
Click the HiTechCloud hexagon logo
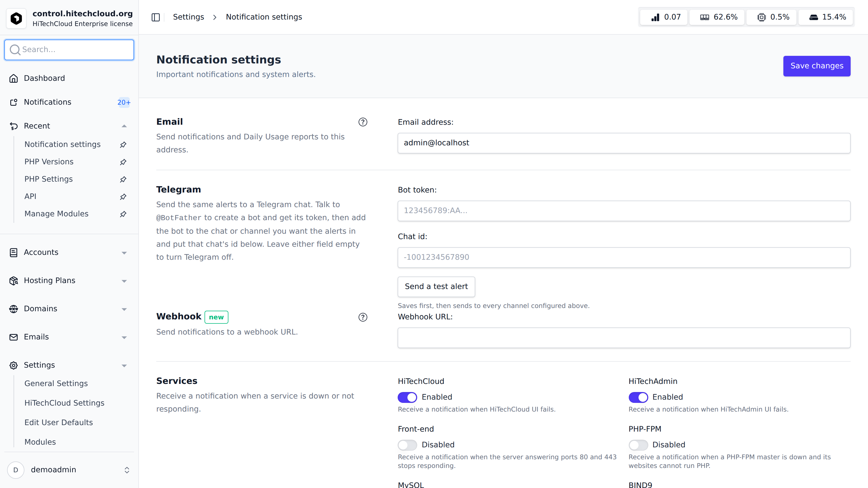coord(16,18)
